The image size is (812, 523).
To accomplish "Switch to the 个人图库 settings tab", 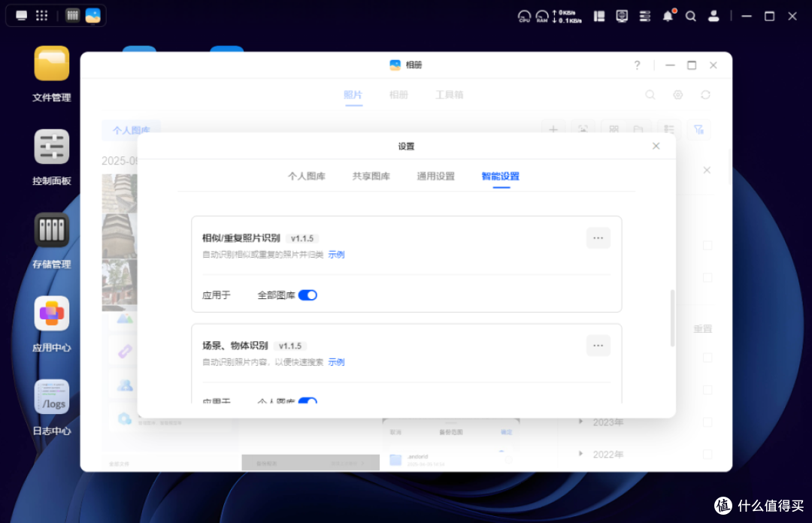I will 307,176.
